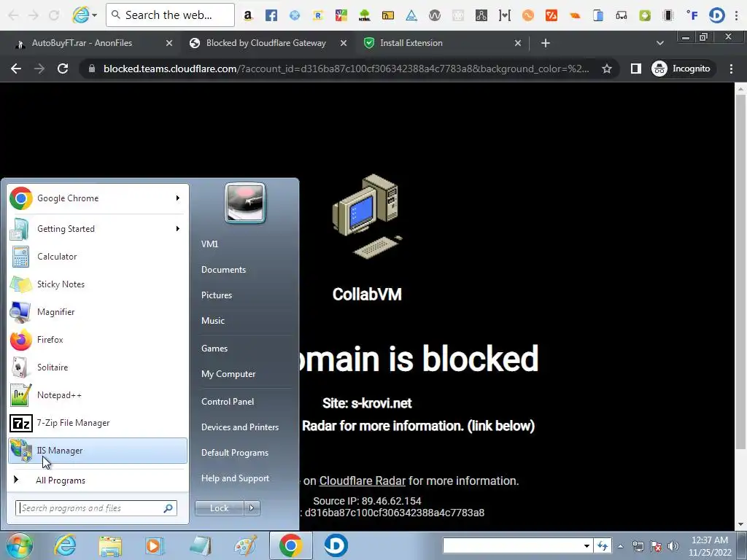Click the Action Center flag tray icon

tap(656, 546)
